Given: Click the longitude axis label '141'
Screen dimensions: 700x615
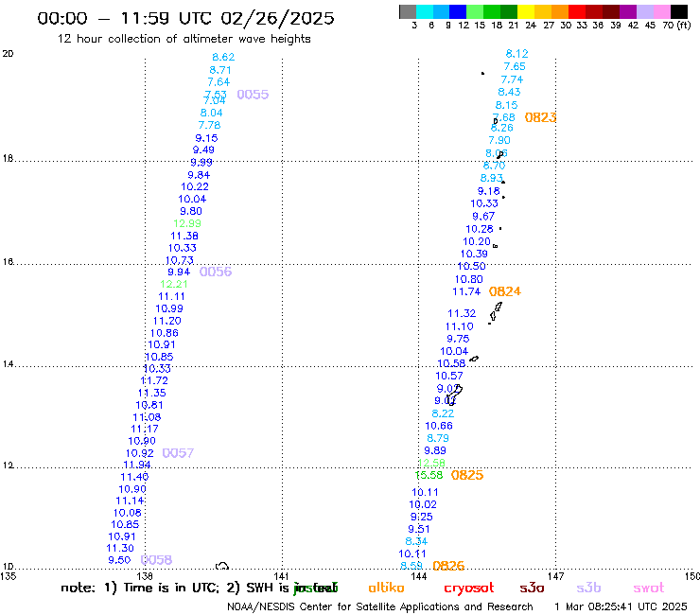Looking at the screenshot, I should click(x=282, y=576).
